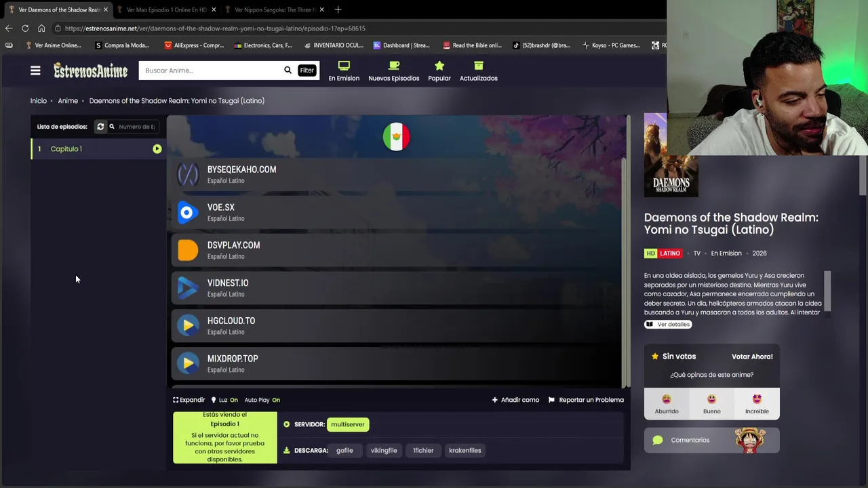Click the search magnifier icon
The width and height of the screenshot is (868, 488).
tap(288, 70)
